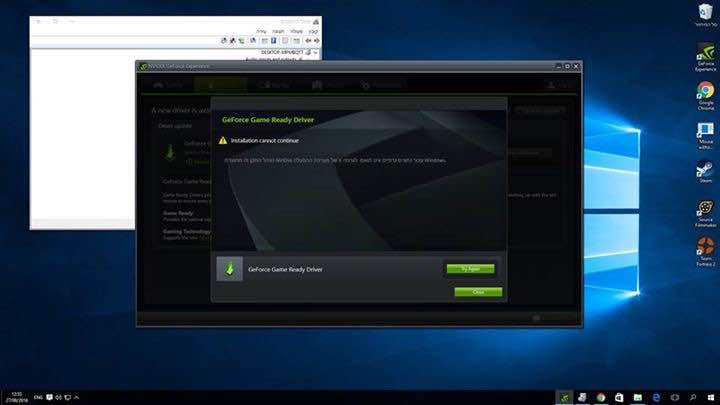The image size is (720, 405).
Task: Click "Installation cannot continue" message text
Action: pyautogui.click(x=264, y=141)
